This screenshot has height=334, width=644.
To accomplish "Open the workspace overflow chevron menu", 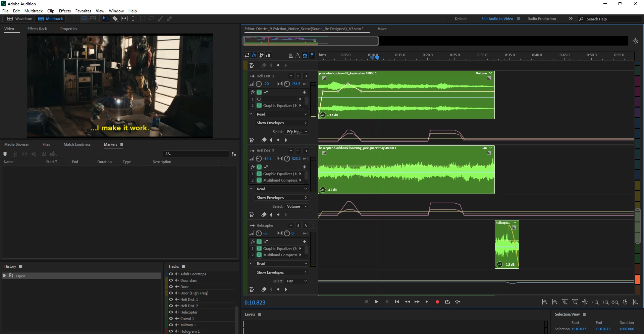I will click(x=571, y=19).
